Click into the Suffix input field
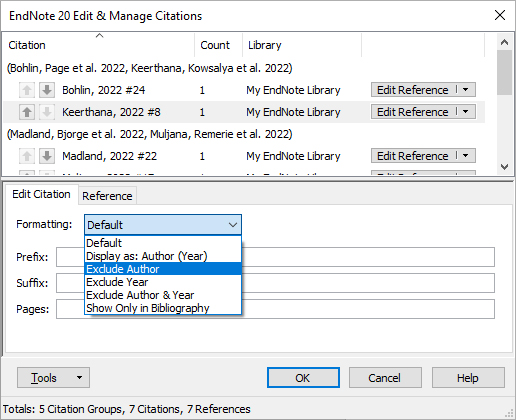Screen dimensions: 516x420 click(x=275, y=283)
